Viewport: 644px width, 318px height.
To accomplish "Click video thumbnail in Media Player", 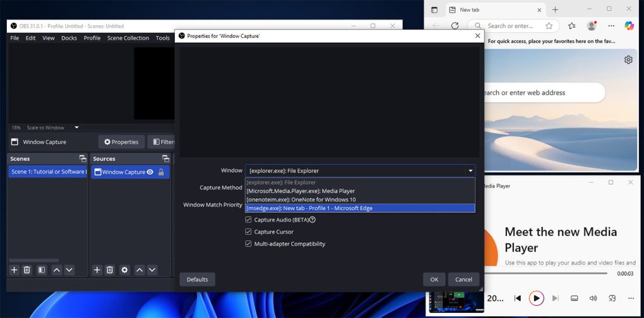I will click(457, 302).
